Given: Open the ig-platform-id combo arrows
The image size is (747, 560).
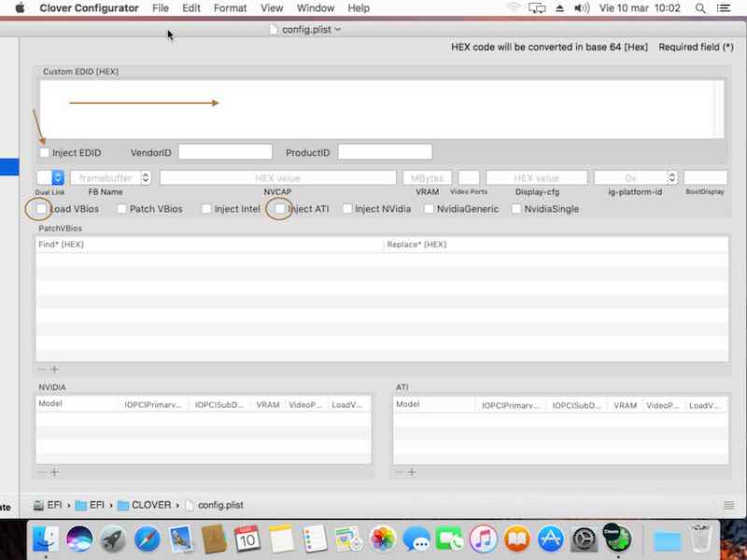Looking at the screenshot, I should (671, 177).
